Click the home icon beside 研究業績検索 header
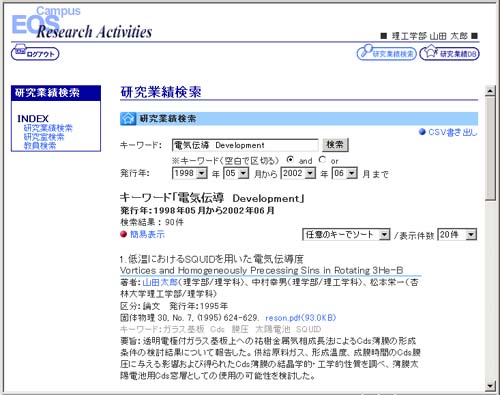The image size is (500, 395). pos(128,119)
